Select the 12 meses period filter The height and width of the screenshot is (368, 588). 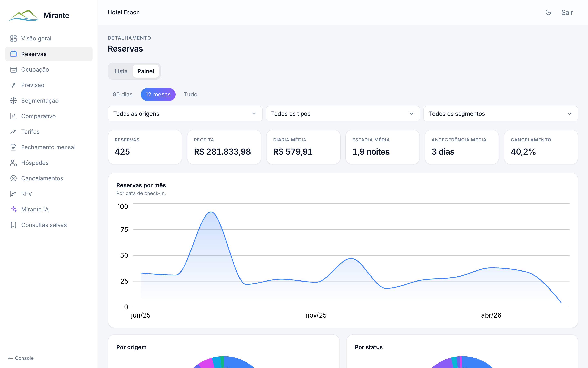pos(158,94)
